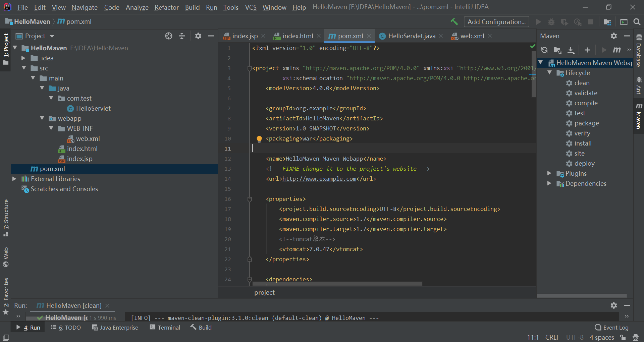Image resolution: width=644 pixels, height=342 pixels.
Task: Open the Refactor menu
Action: pos(166,7)
